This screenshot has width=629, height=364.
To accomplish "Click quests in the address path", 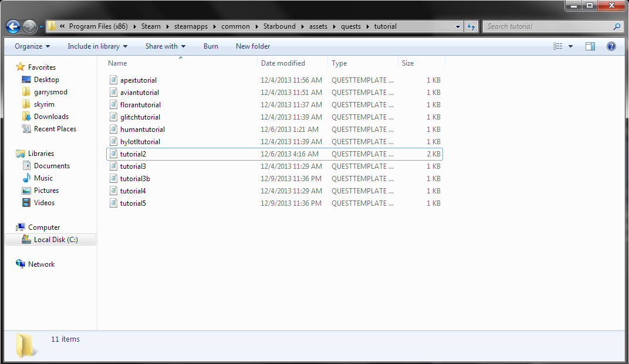I will coord(351,26).
